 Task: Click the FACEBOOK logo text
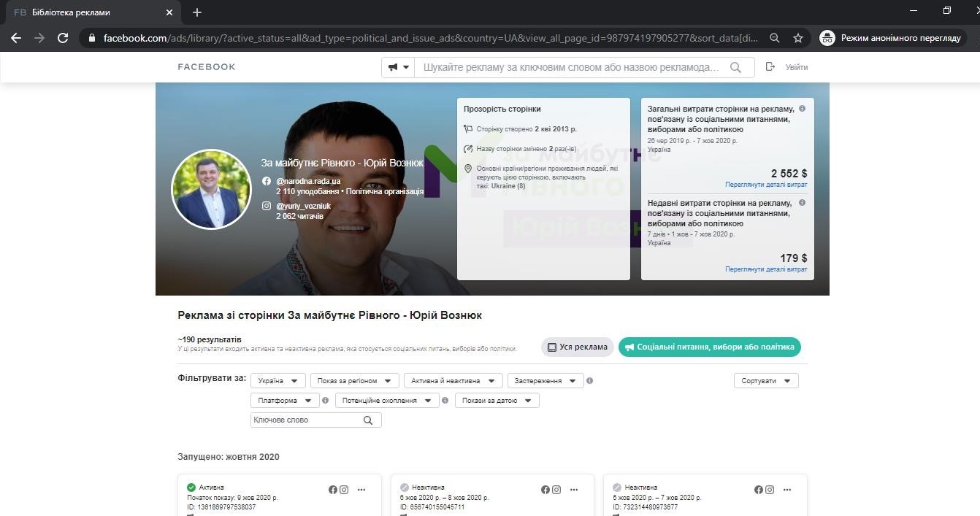207,67
